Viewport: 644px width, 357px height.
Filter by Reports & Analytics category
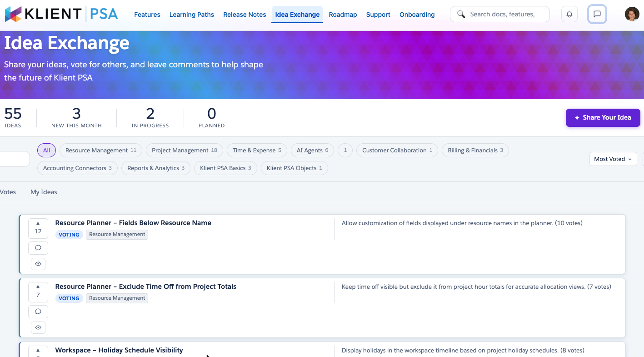tap(156, 168)
